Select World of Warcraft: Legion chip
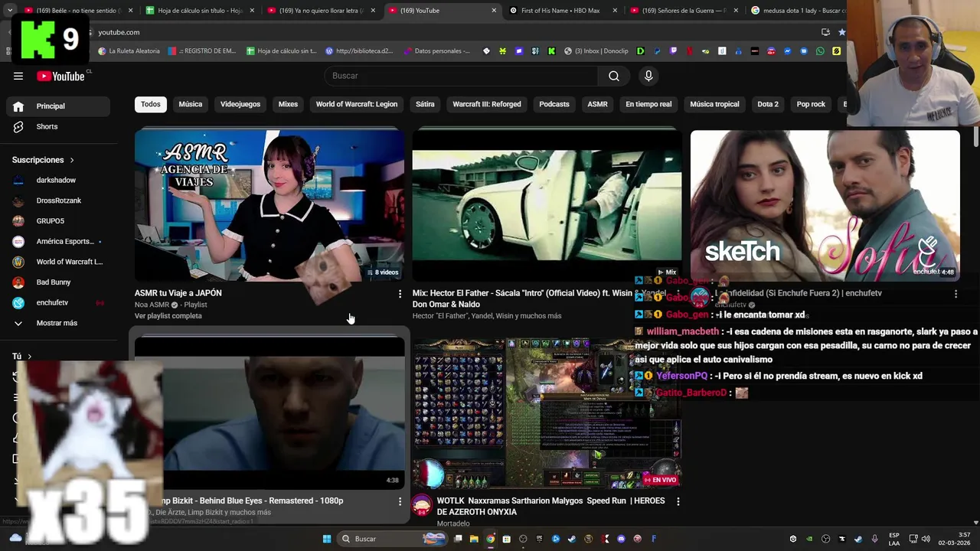 [357, 104]
